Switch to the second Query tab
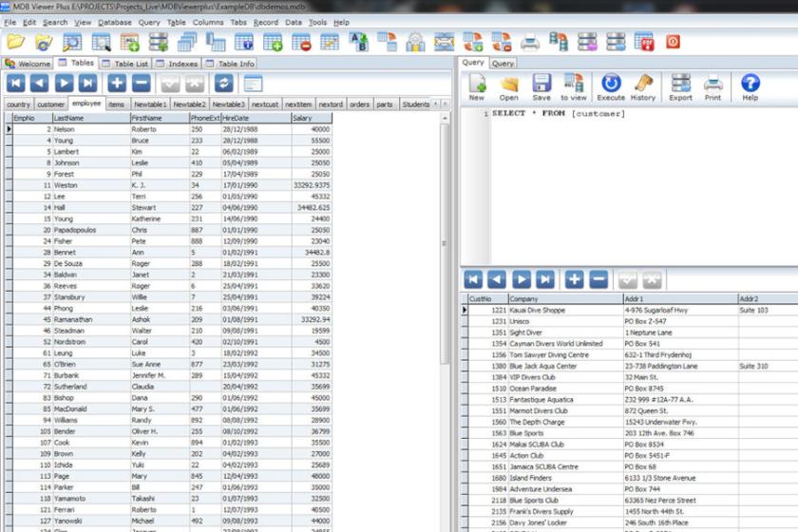Viewport: 798px width, 532px height. pos(503,64)
